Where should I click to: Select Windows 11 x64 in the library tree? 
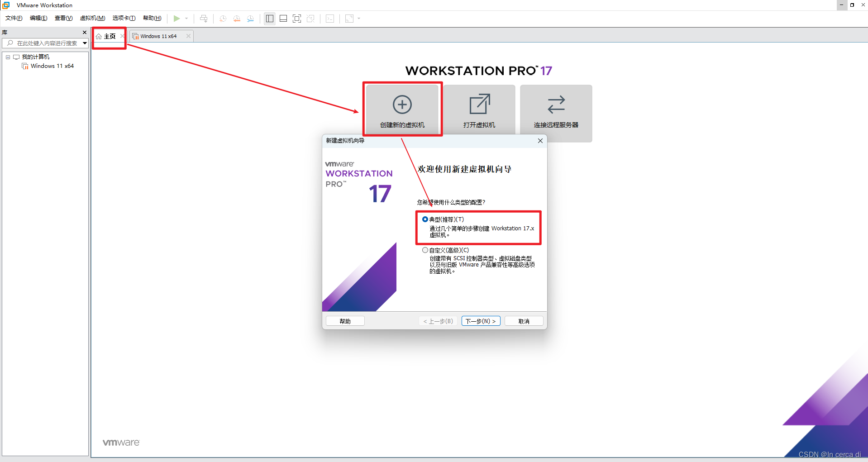point(52,66)
